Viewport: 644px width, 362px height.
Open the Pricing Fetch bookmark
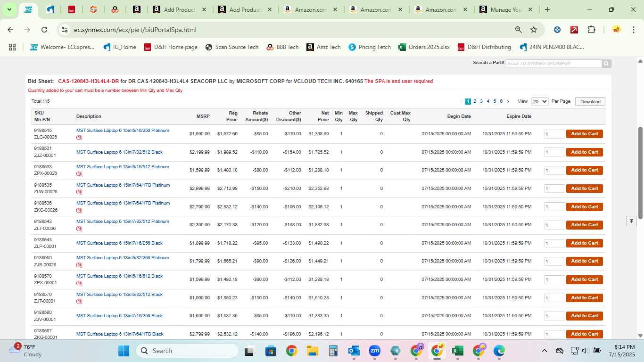click(x=370, y=47)
